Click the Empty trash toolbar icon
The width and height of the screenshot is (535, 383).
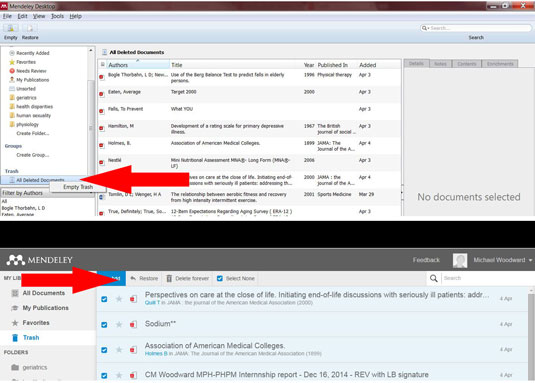11,28
